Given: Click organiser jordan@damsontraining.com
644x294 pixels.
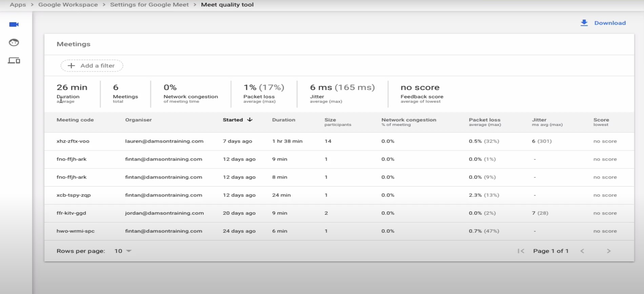Looking at the screenshot, I should point(164,213).
